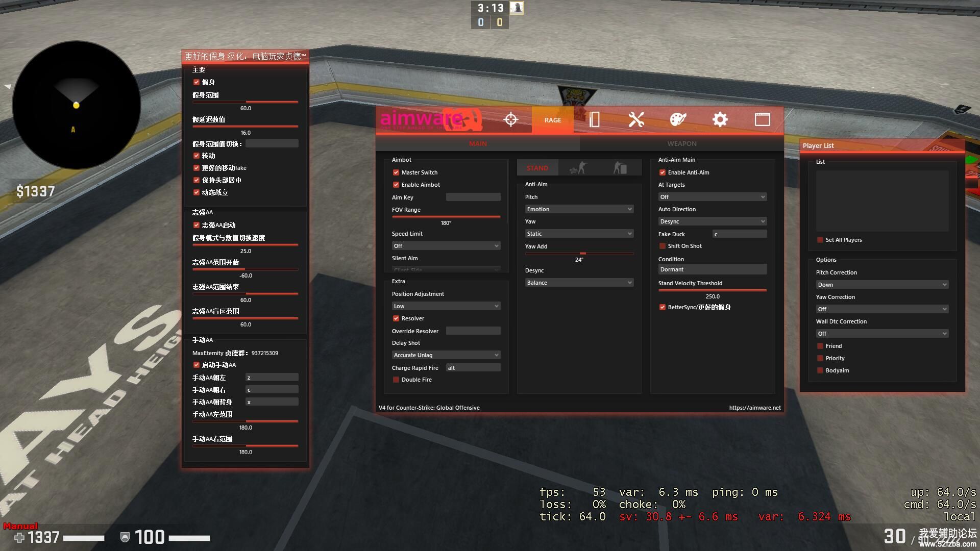Open the Yaw Correction dropdown

pos(882,309)
